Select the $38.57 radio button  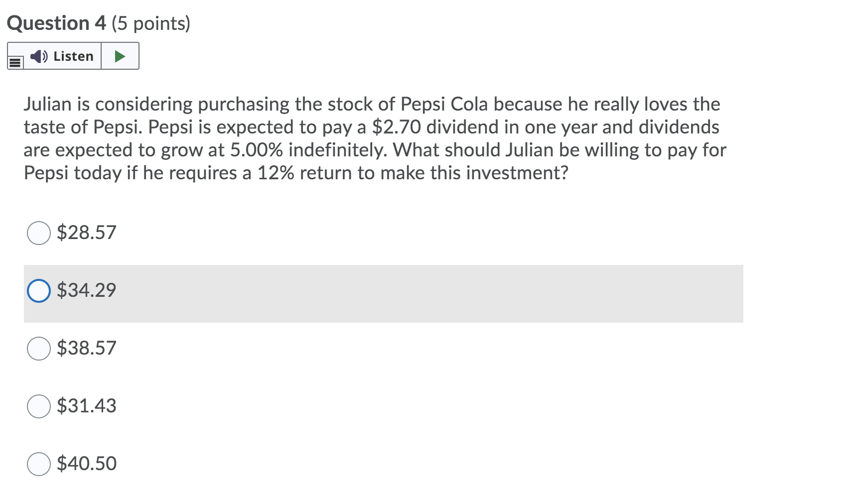(39, 349)
